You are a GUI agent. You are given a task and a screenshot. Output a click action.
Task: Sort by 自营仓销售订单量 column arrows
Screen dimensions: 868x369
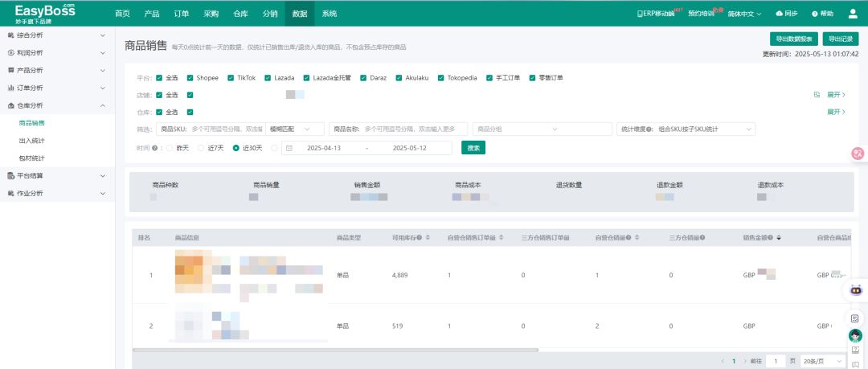click(502, 238)
